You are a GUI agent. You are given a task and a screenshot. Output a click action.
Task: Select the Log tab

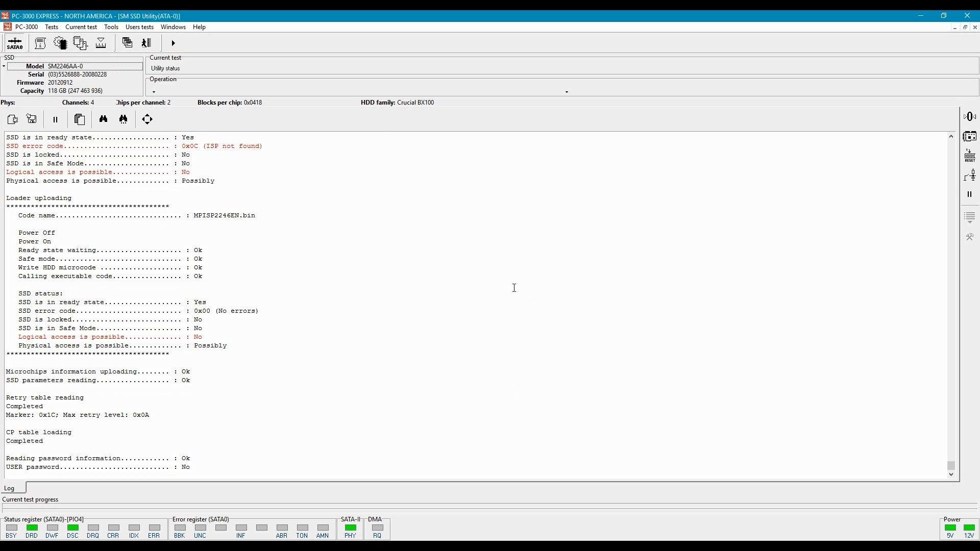(10, 488)
